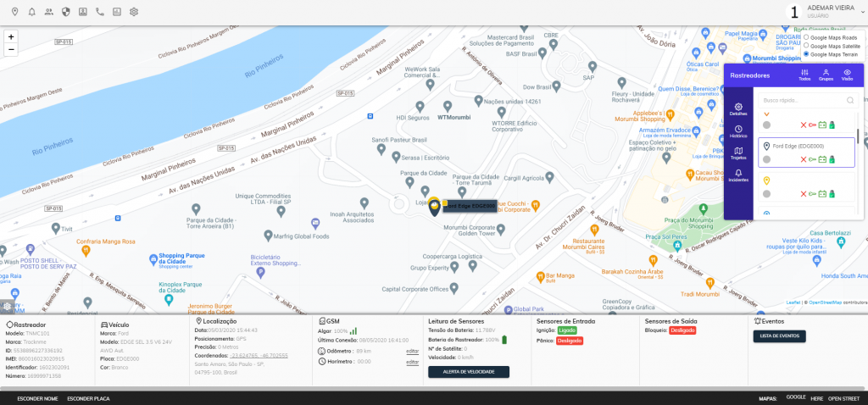Toggle ESCONDER PLACA in bottom bar
Screen dimensions: 868x405
88,398
